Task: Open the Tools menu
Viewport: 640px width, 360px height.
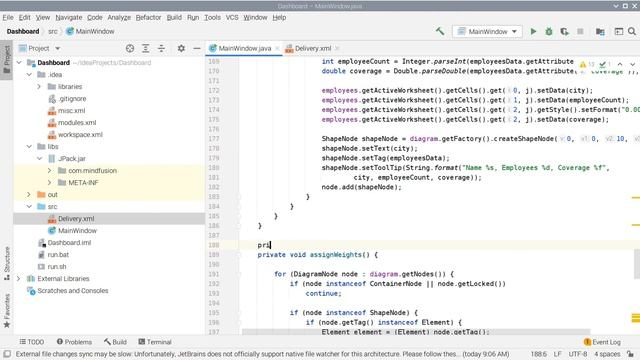Action: (212, 17)
